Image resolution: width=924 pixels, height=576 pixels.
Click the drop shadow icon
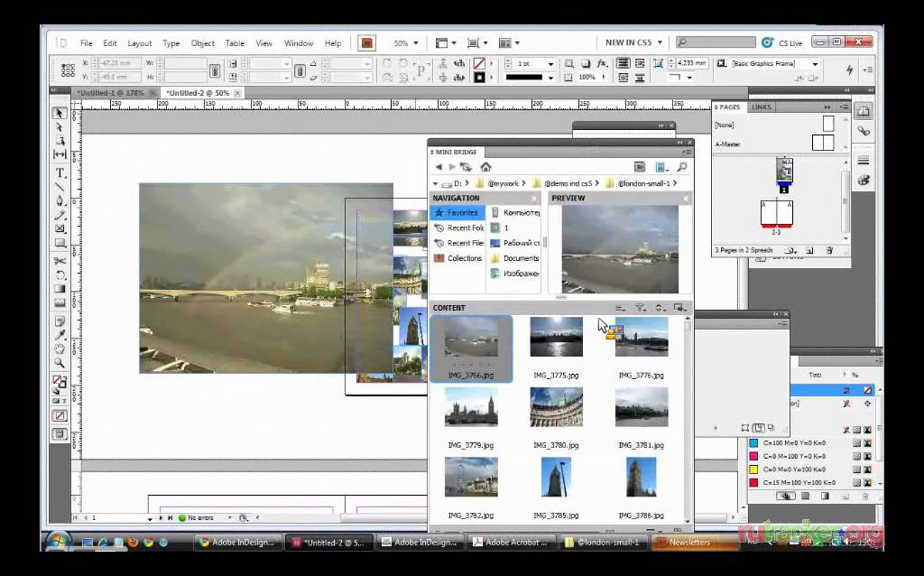tap(586, 63)
